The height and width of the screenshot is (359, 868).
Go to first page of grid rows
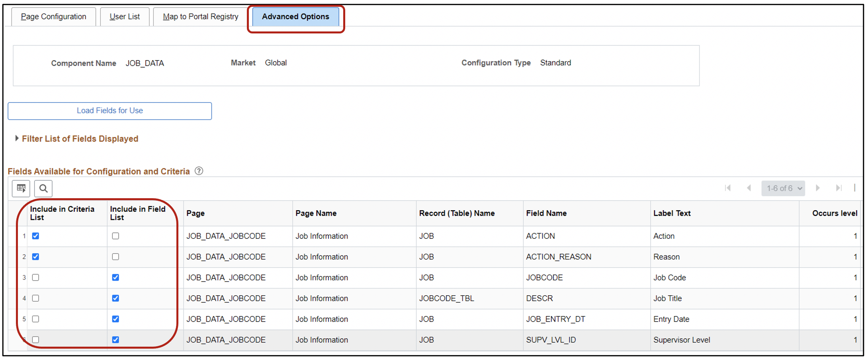pyautogui.click(x=728, y=188)
